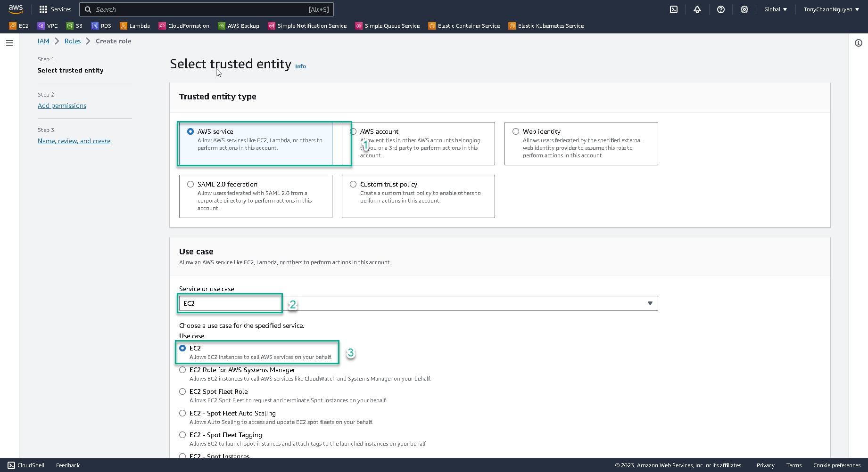Toggle the side navigation hamburger menu
868x472 pixels.
click(x=9, y=43)
